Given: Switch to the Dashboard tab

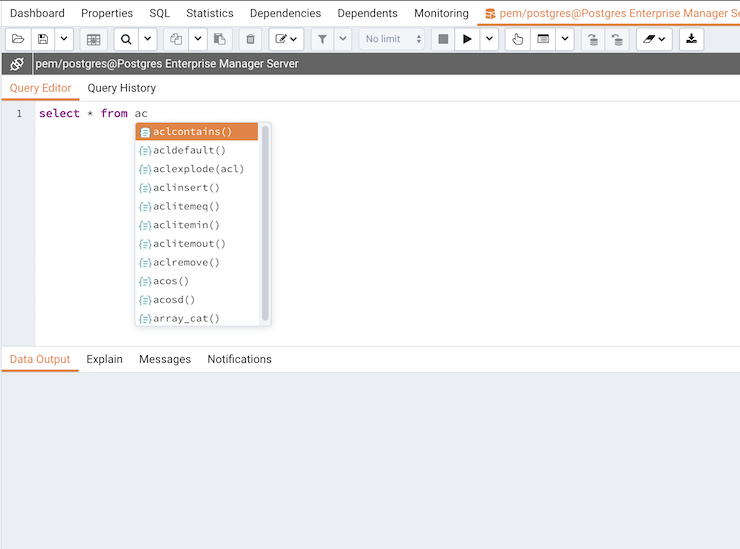Looking at the screenshot, I should point(37,13).
